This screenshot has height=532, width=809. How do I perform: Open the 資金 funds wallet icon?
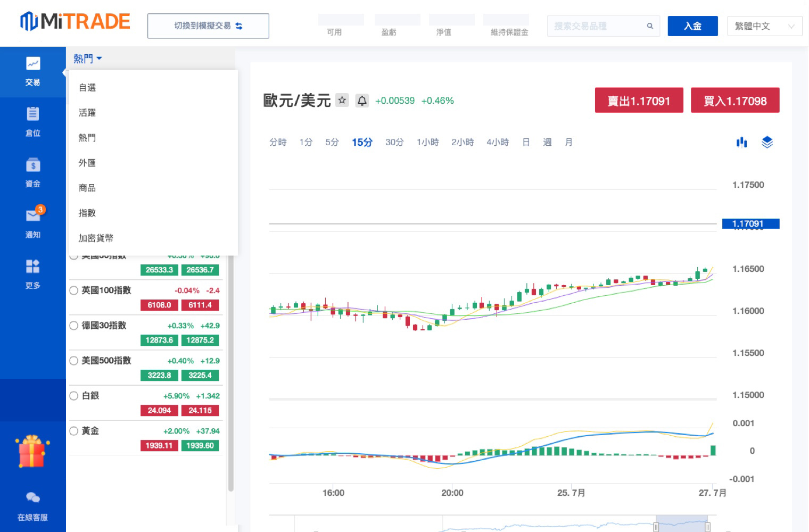[x=32, y=165]
